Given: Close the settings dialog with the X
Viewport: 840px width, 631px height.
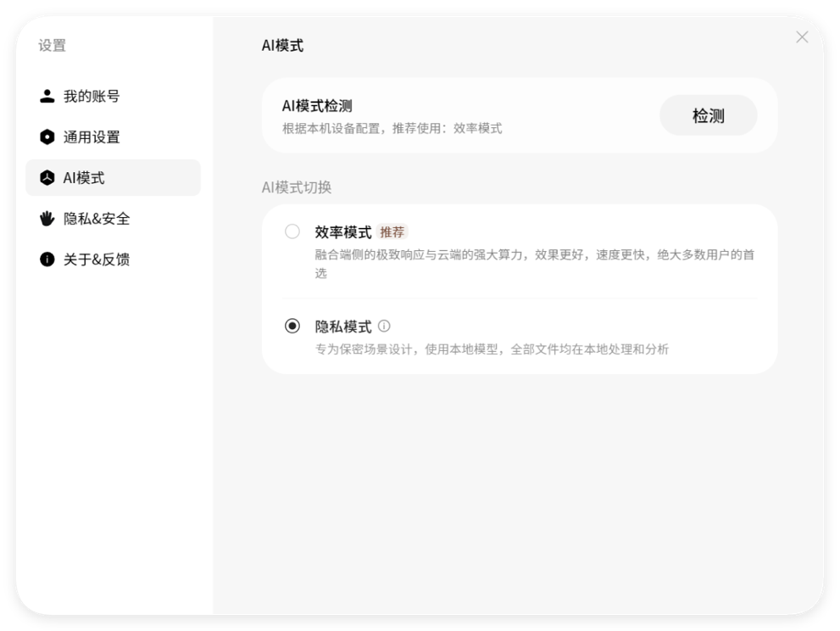Looking at the screenshot, I should coord(801,37).
